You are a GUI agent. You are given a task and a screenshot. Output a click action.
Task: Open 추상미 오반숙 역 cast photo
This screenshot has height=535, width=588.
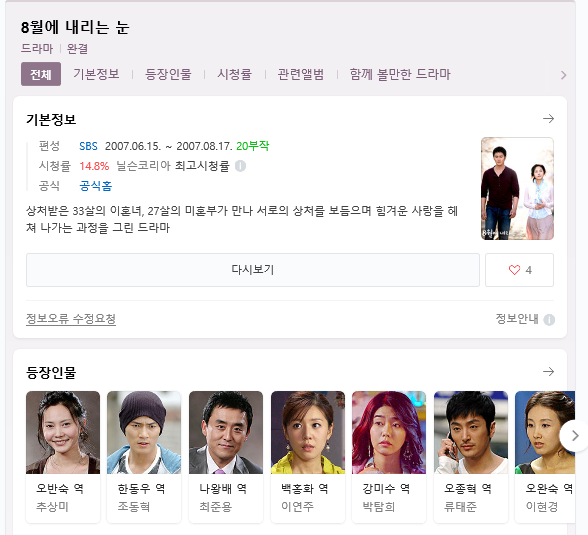point(63,432)
